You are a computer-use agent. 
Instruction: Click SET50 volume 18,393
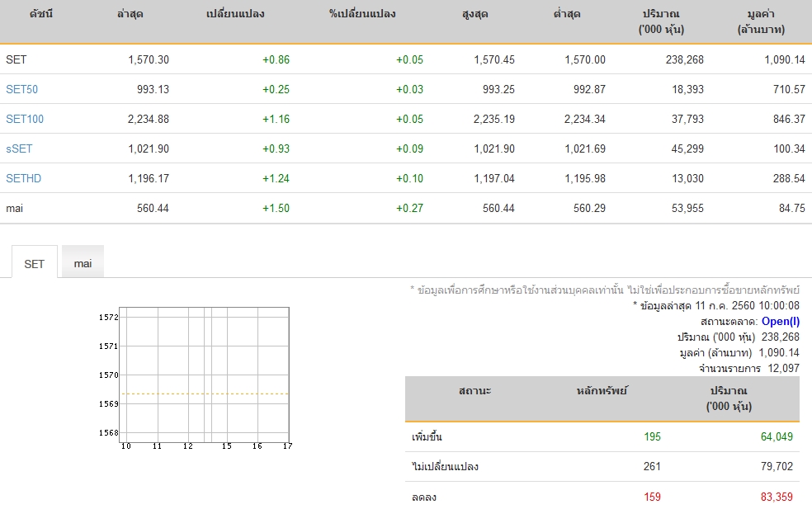tap(687, 89)
